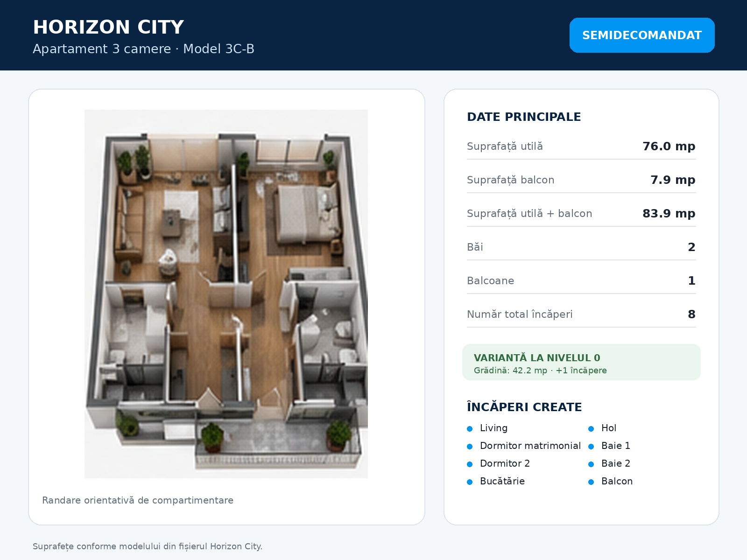The image size is (747, 560).
Task: Select the 'Living' room entry
Action: (493, 428)
